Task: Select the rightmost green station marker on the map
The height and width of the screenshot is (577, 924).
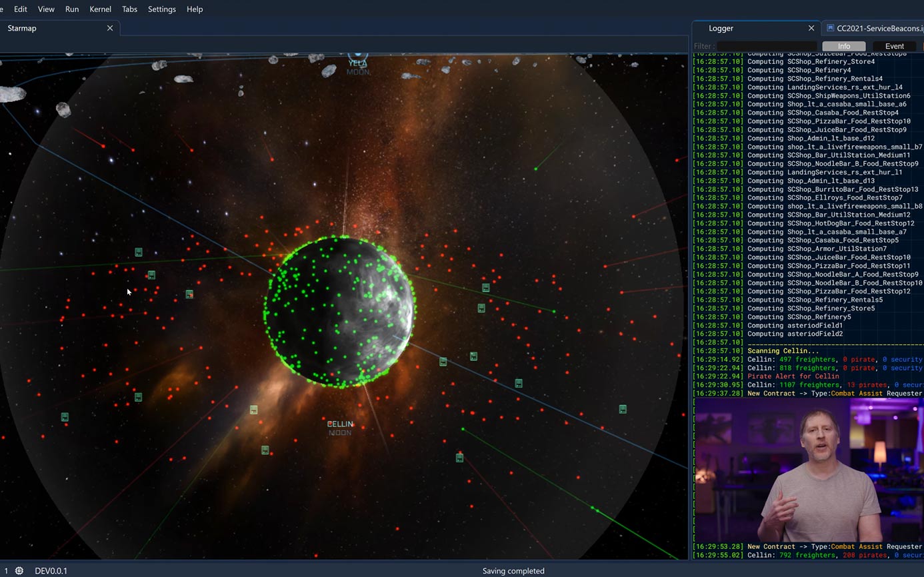Action: point(623,409)
